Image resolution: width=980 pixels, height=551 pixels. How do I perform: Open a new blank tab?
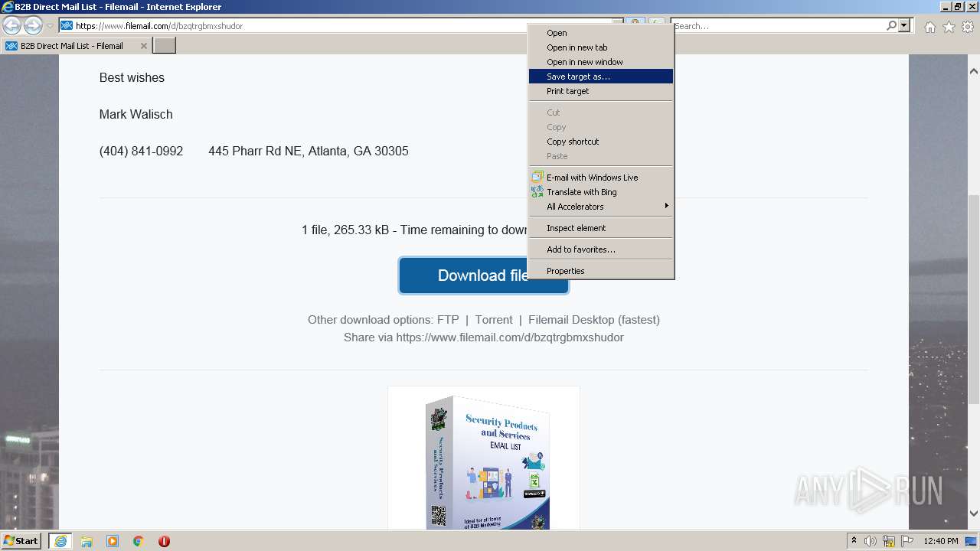pos(165,46)
